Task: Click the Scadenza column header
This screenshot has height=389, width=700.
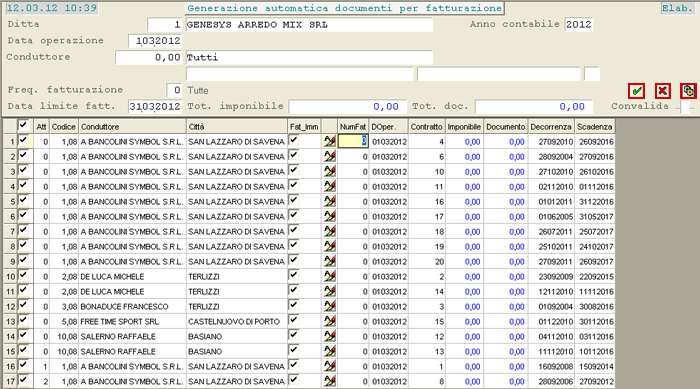Action: tap(595, 127)
